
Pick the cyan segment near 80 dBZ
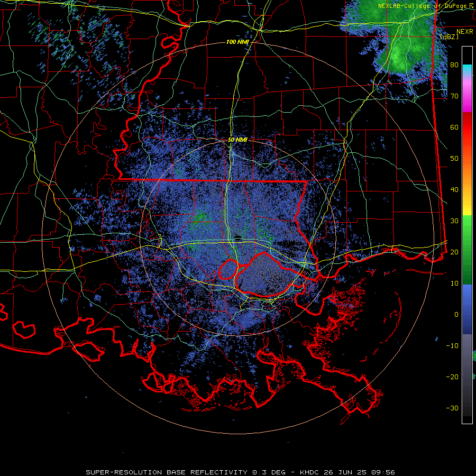coord(467,69)
